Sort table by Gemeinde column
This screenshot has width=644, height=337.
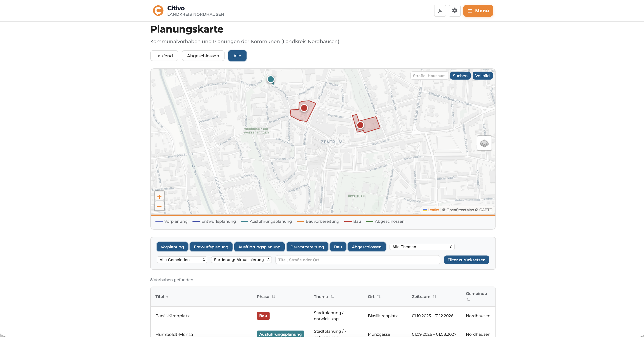tap(476, 296)
